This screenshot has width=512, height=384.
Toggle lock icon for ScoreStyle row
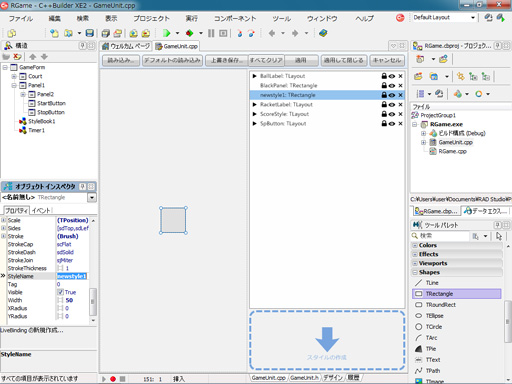(x=384, y=114)
